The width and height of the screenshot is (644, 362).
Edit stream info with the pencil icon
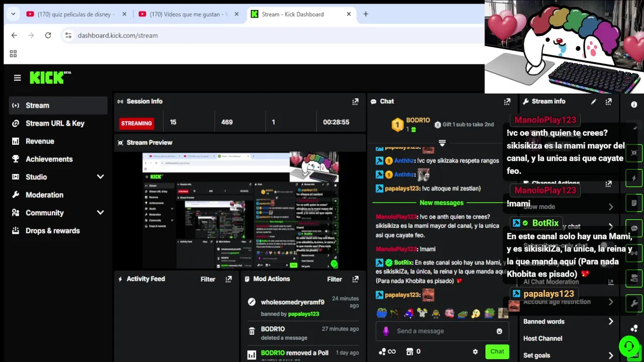tap(594, 102)
